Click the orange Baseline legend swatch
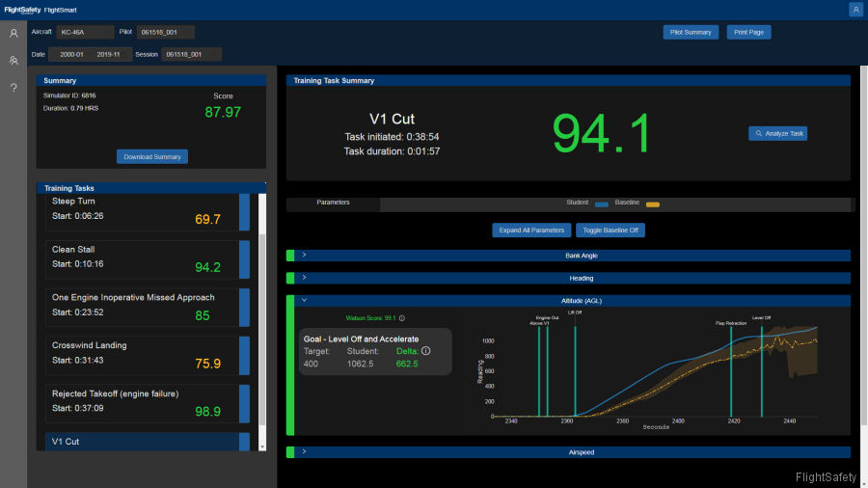The height and width of the screenshot is (488, 868). pyautogui.click(x=653, y=204)
